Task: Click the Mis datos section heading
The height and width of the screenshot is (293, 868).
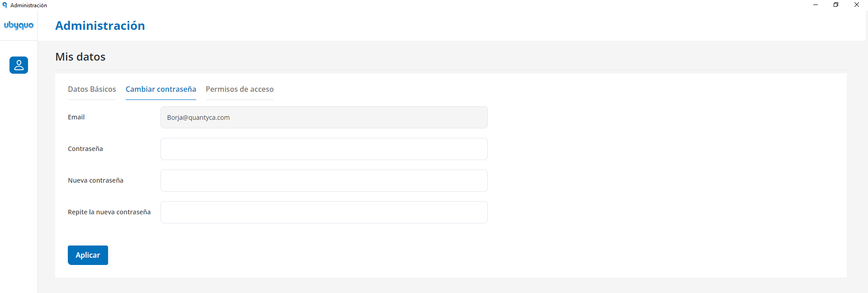Action: [80, 57]
